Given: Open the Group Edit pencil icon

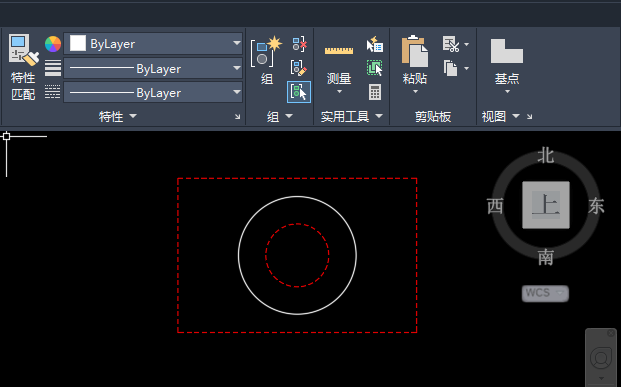Looking at the screenshot, I should 299,68.
